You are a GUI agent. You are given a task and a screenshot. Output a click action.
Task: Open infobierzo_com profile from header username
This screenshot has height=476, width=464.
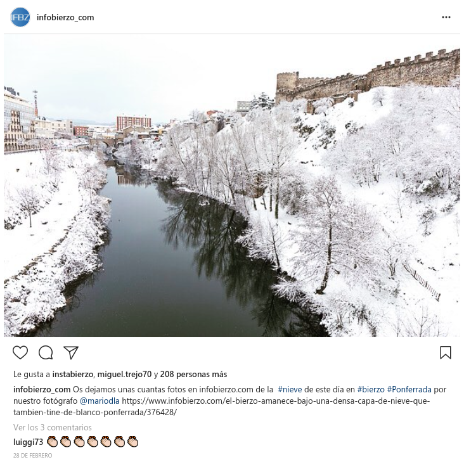(x=65, y=17)
